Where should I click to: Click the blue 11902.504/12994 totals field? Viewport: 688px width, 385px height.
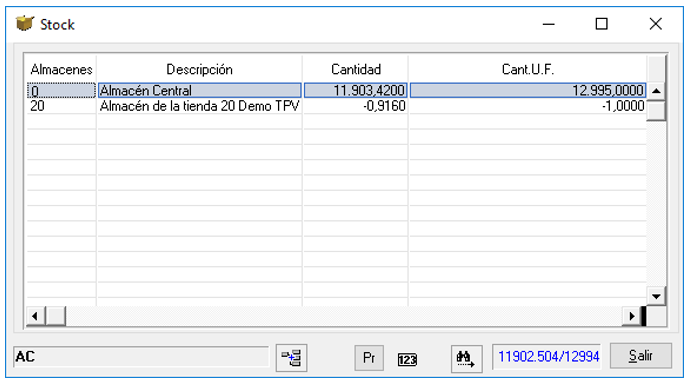click(x=548, y=356)
